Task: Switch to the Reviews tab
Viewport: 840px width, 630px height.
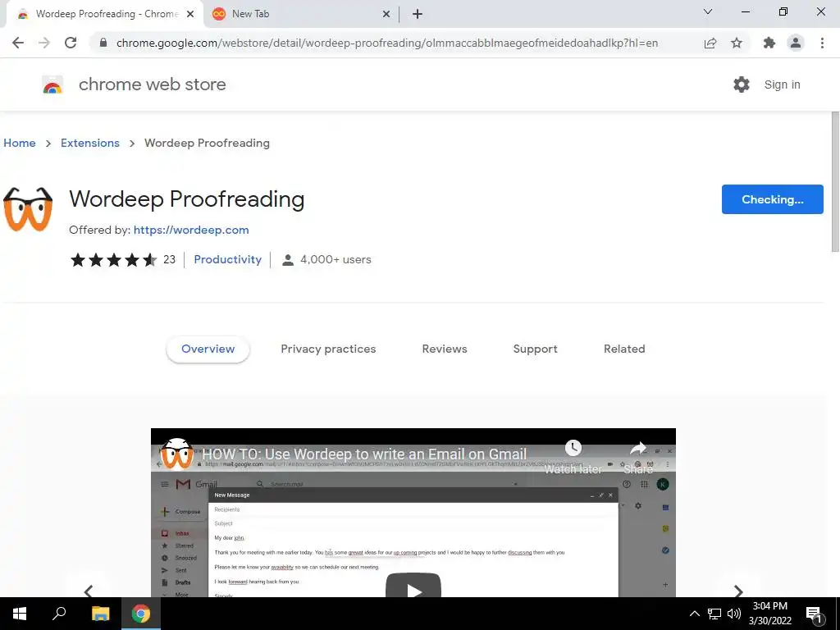Action: tap(445, 349)
